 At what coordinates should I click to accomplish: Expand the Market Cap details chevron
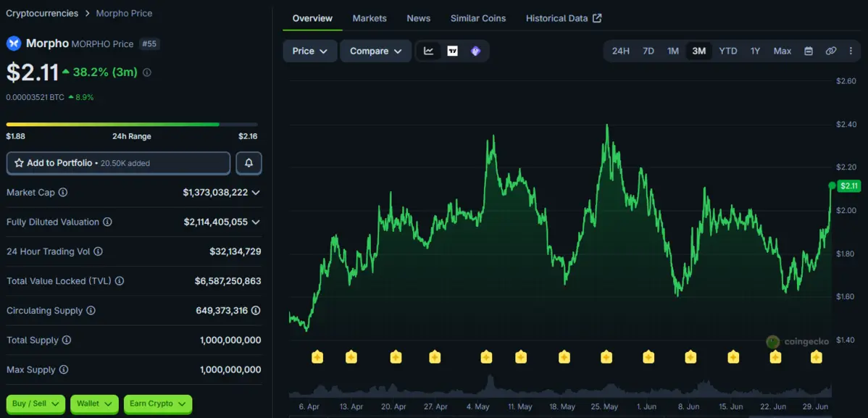tap(256, 193)
